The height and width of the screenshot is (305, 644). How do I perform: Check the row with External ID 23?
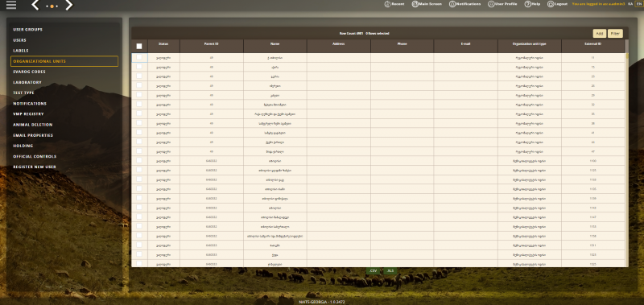[139, 76]
